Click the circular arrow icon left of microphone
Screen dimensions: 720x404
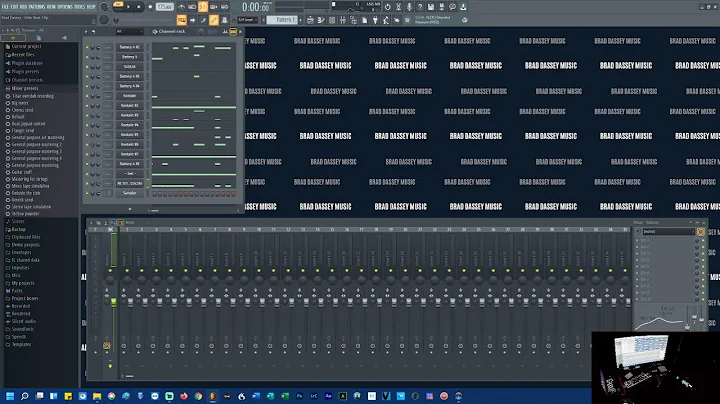pyautogui.click(x=388, y=7)
